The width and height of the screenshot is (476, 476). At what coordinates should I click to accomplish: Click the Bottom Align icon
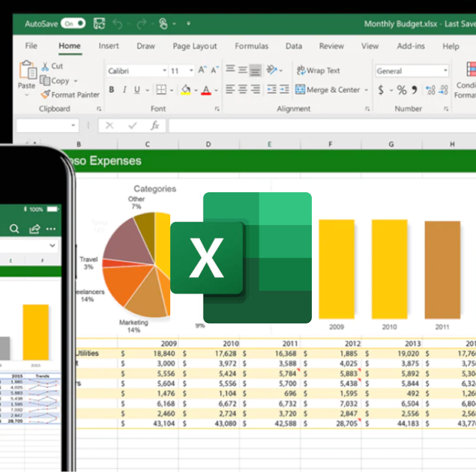coord(255,71)
